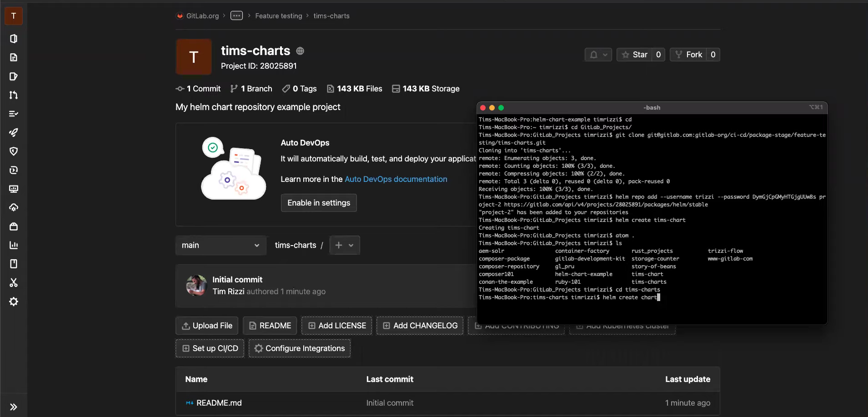Open 143 KB Storage link
Image resolution: width=868 pixels, height=417 pixels.
click(426, 89)
